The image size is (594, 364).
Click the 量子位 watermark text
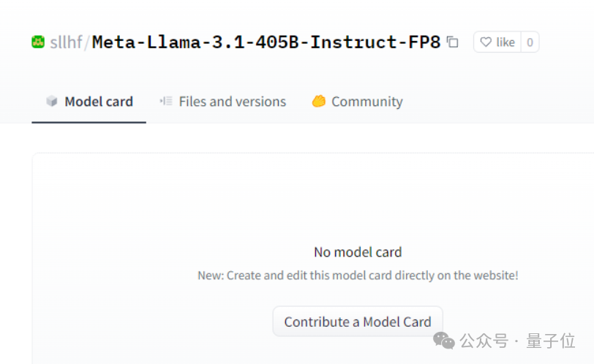tap(551, 341)
